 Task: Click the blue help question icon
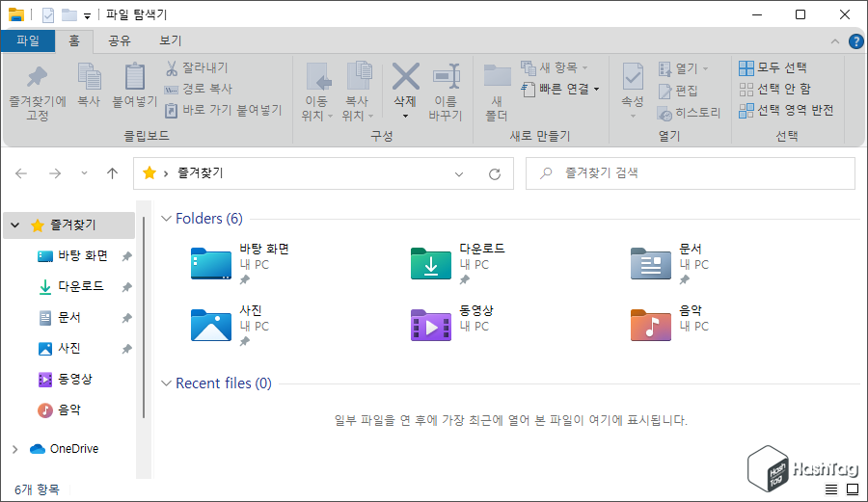tap(855, 41)
